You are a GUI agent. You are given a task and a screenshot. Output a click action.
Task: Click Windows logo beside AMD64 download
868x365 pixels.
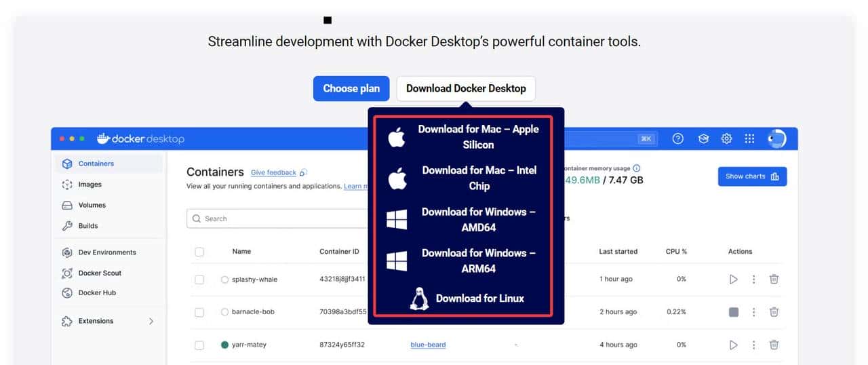(x=397, y=220)
